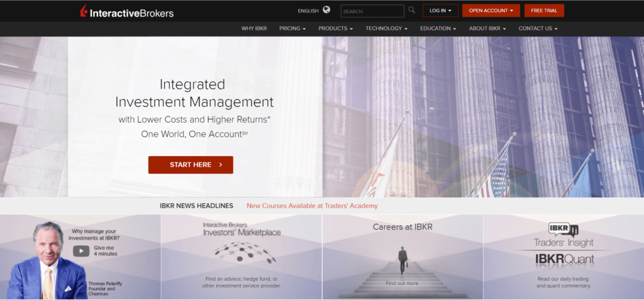This screenshot has width=644, height=300.
Task: Click the IBKR Traders' Insight logo
Action: 563,235
